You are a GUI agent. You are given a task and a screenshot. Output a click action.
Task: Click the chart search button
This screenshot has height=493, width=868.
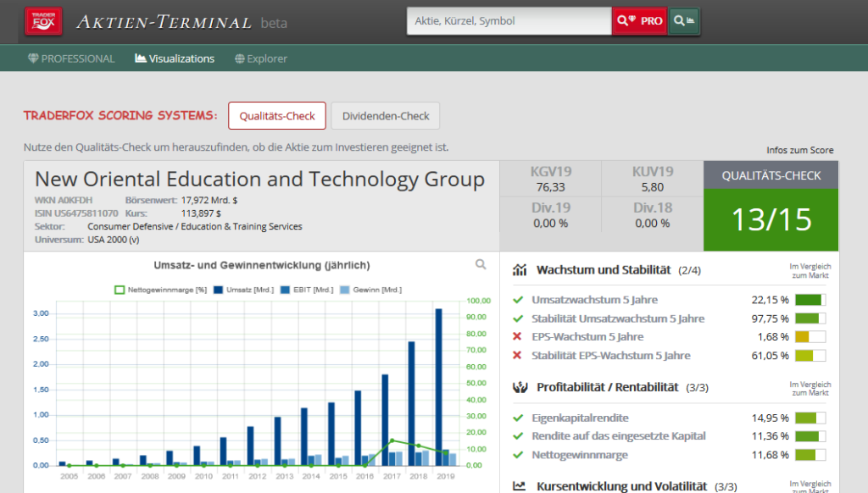(684, 21)
